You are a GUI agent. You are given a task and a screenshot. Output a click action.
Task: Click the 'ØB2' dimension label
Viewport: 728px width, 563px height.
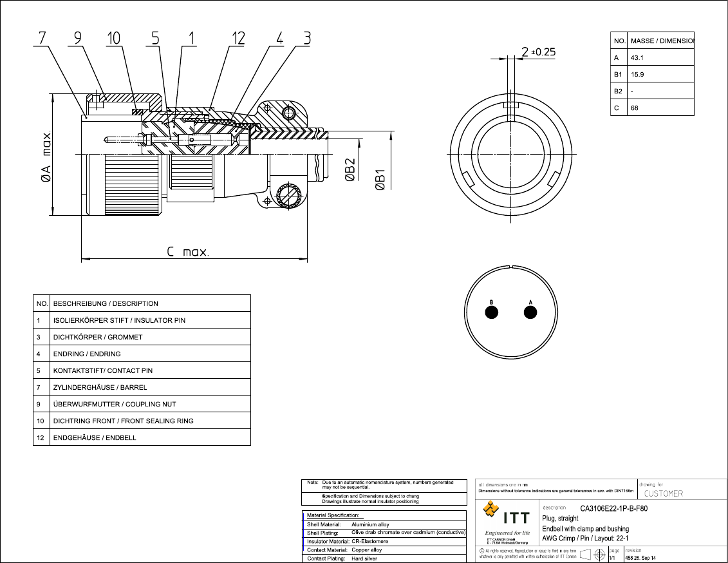tap(350, 169)
